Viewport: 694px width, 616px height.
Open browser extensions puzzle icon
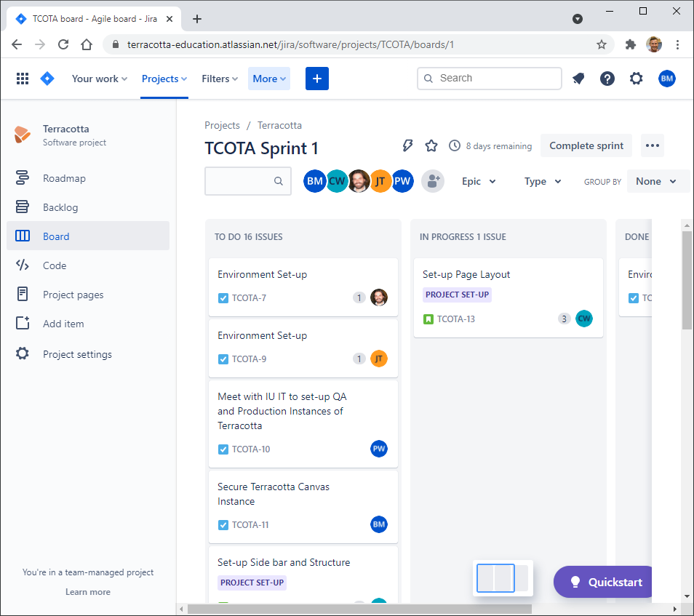click(x=630, y=44)
